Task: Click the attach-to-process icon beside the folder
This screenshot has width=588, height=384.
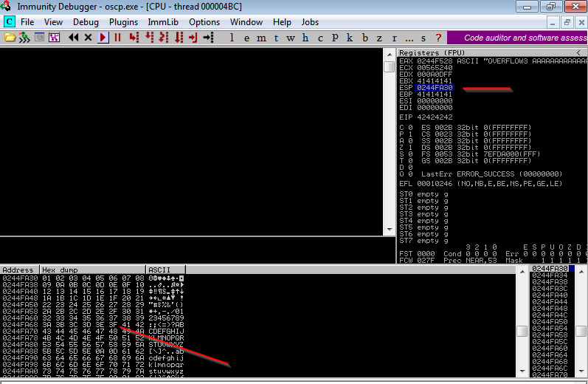Action: click(24, 38)
